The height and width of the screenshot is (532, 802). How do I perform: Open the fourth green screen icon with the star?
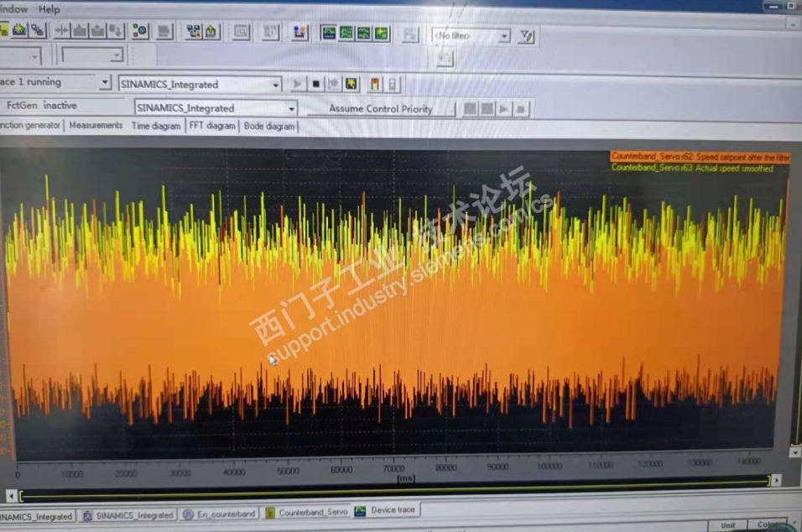(382, 34)
